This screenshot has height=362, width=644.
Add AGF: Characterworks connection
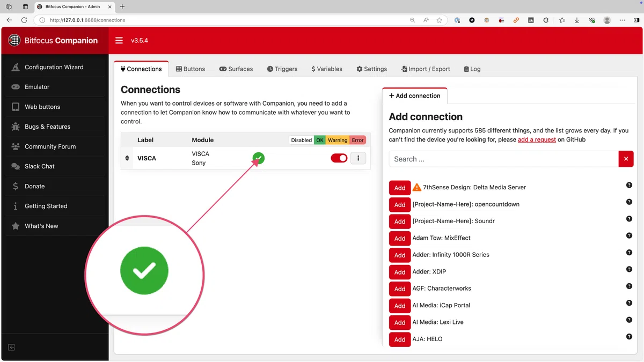pos(400,289)
